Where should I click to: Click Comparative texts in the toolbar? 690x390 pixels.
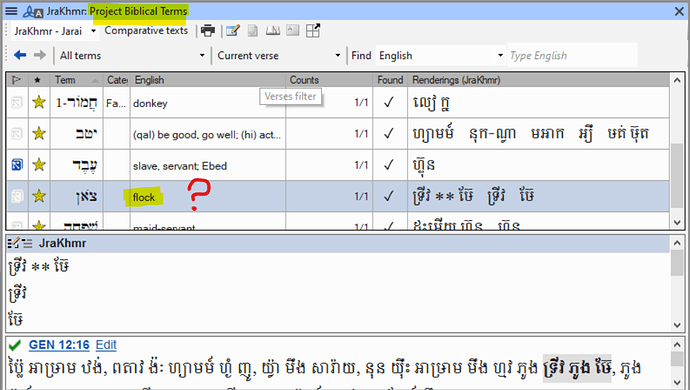(x=146, y=30)
